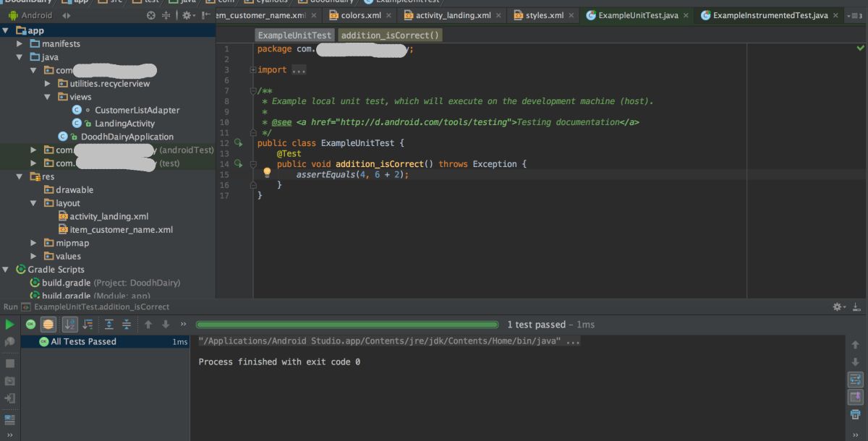Click the rerun failed tests icon
Screen dimensions: 868x441
pyautogui.click(x=9, y=342)
